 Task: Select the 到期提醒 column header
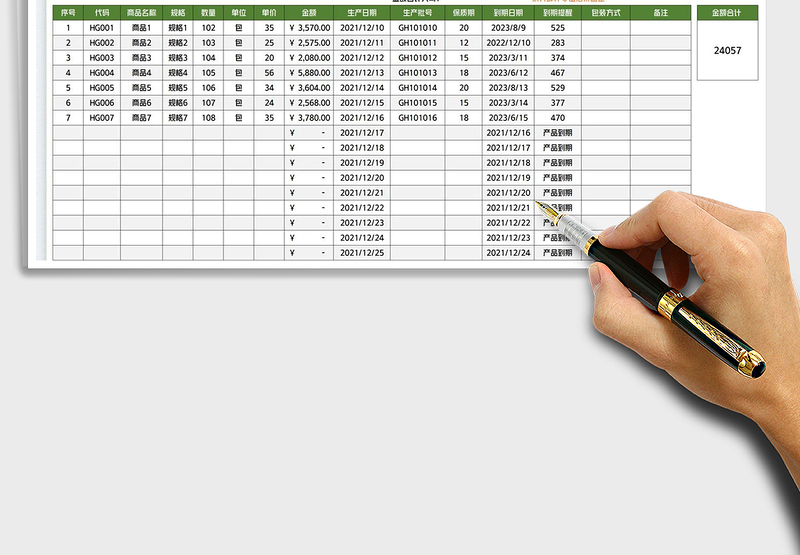pos(557,13)
